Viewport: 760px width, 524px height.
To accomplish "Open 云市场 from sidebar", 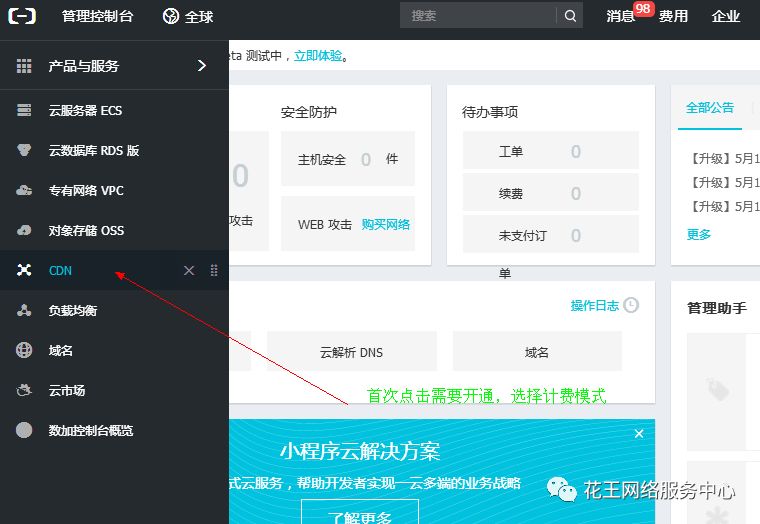I will point(67,390).
